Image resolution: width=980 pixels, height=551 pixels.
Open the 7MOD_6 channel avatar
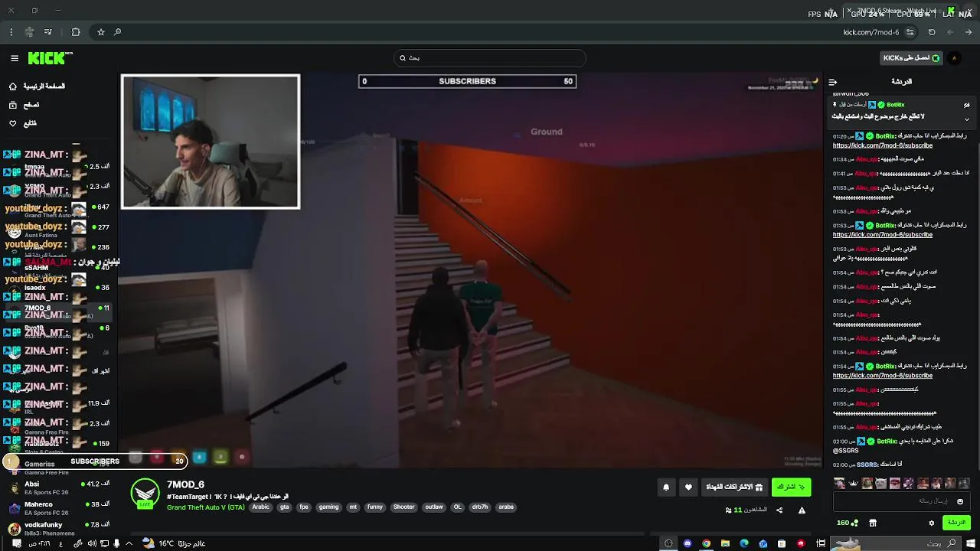tap(145, 494)
